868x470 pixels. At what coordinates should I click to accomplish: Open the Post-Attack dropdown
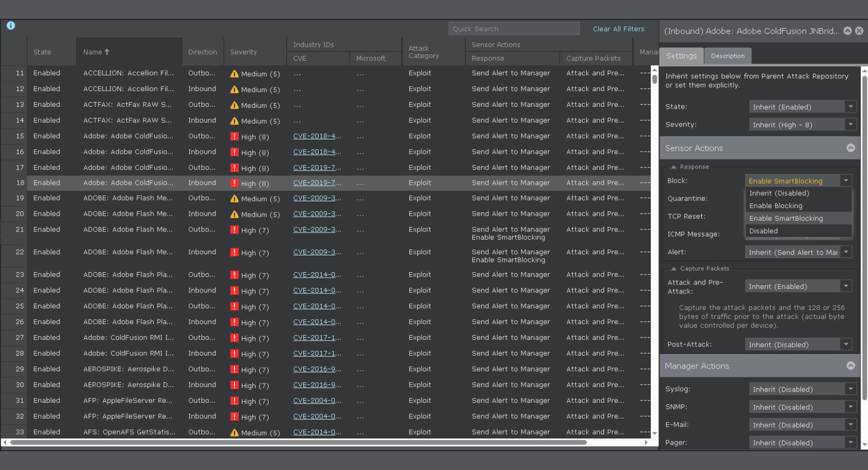point(798,345)
